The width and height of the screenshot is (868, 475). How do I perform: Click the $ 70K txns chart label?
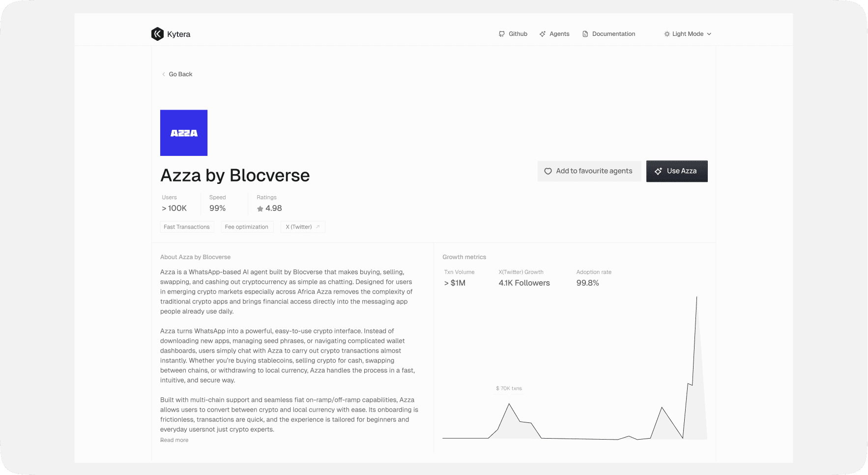pos(509,388)
